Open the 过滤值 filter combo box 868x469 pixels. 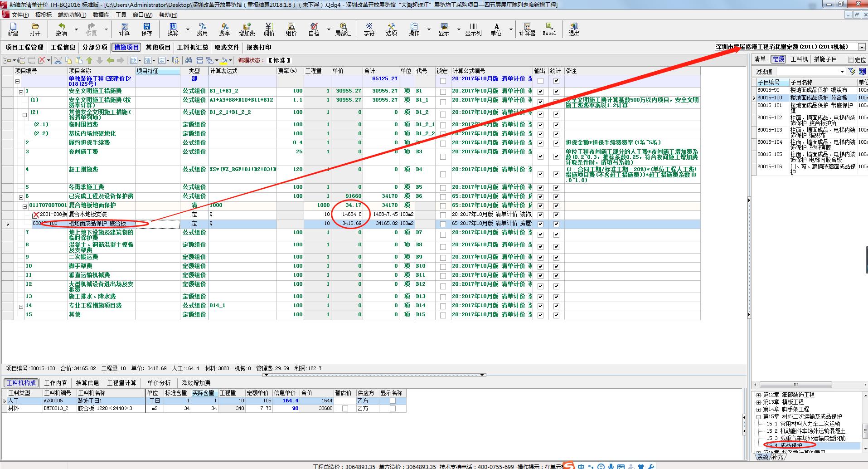pyautogui.click(x=811, y=71)
